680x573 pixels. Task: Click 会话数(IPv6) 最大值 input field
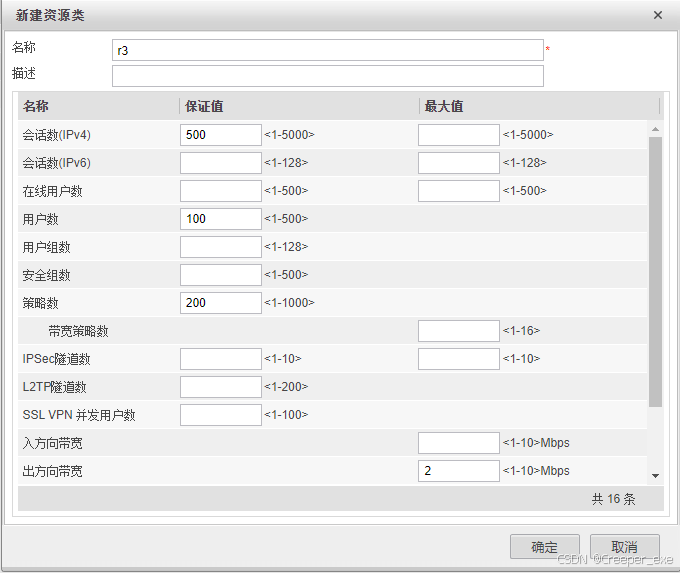click(458, 163)
